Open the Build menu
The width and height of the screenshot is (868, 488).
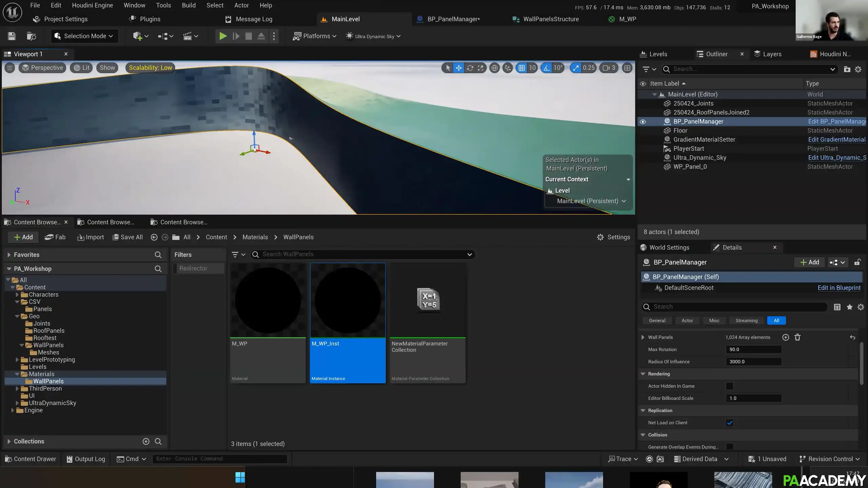point(189,5)
